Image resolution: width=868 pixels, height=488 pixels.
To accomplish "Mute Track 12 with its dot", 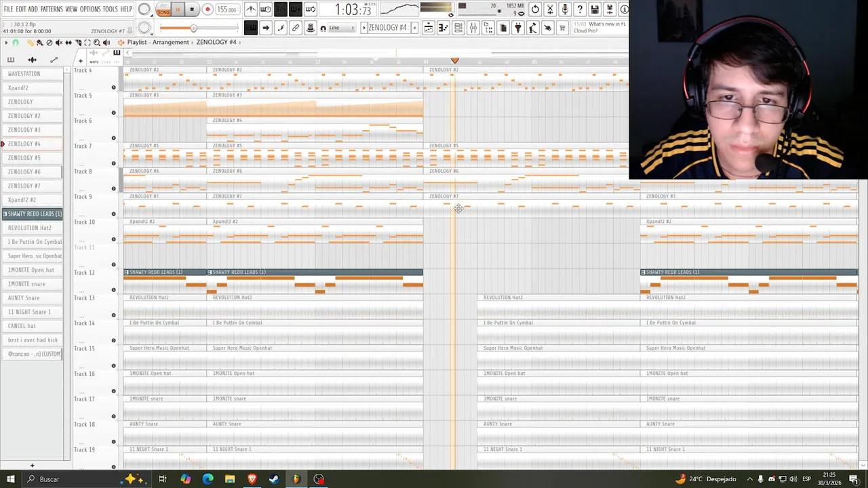I will point(113,289).
